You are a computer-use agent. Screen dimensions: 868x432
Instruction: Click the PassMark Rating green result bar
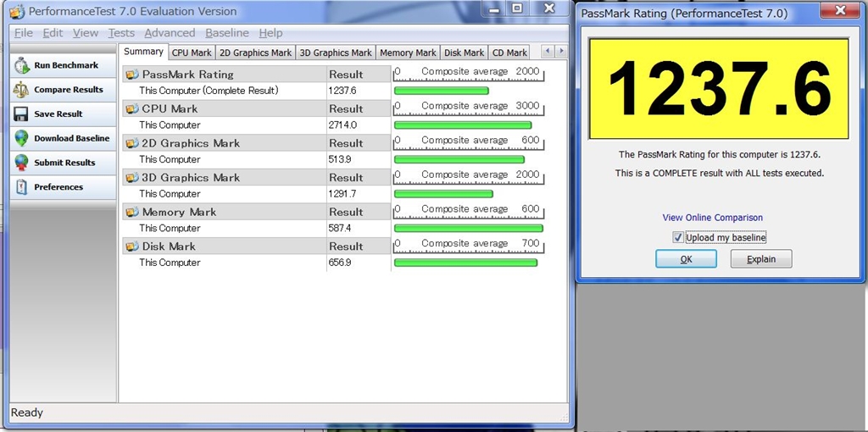point(441,91)
